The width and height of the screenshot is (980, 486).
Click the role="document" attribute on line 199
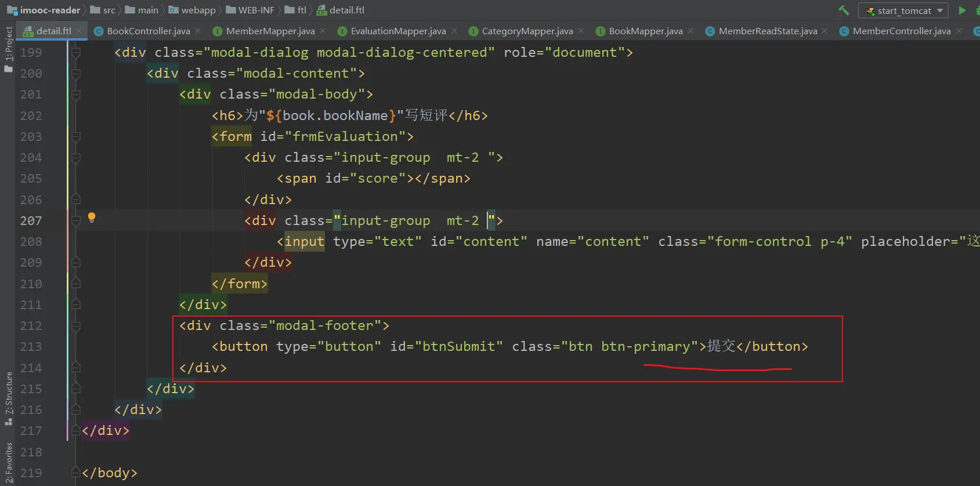tap(565, 52)
